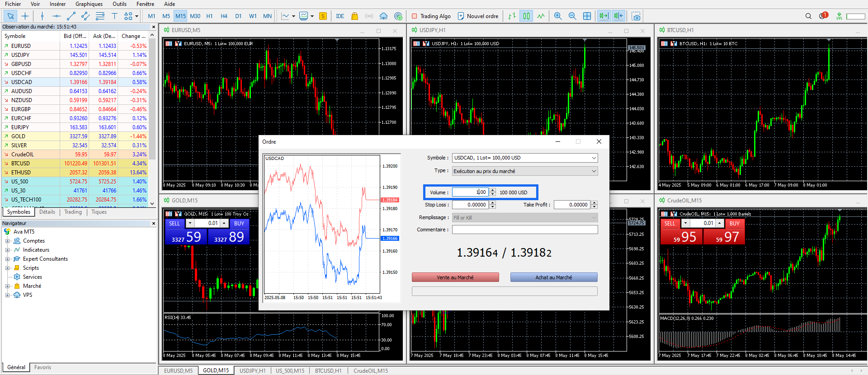This screenshot has width=868, height=375.
Task: Decrease Stop Loss with the down stepper
Action: click(x=493, y=207)
